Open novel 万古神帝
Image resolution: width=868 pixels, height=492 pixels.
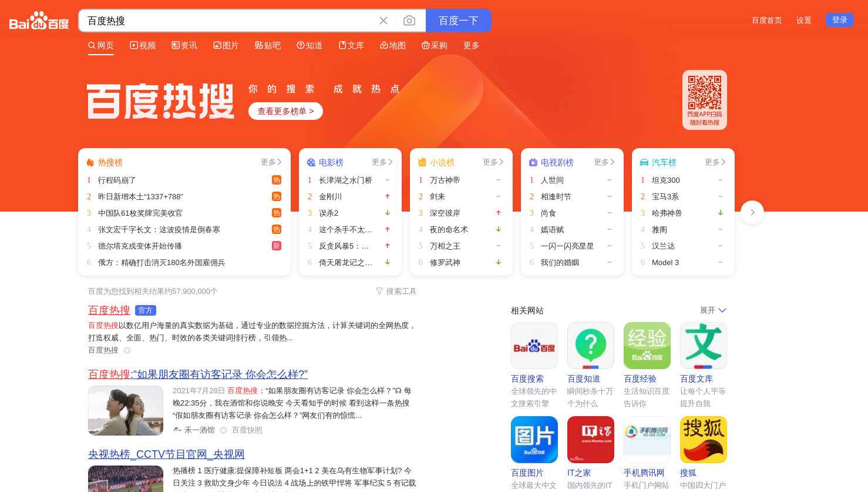pyautogui.click(x=445, y=180)
